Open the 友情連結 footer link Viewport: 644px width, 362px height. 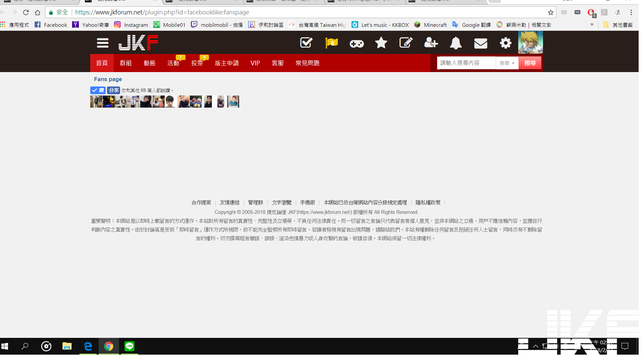tap(230, 202)
